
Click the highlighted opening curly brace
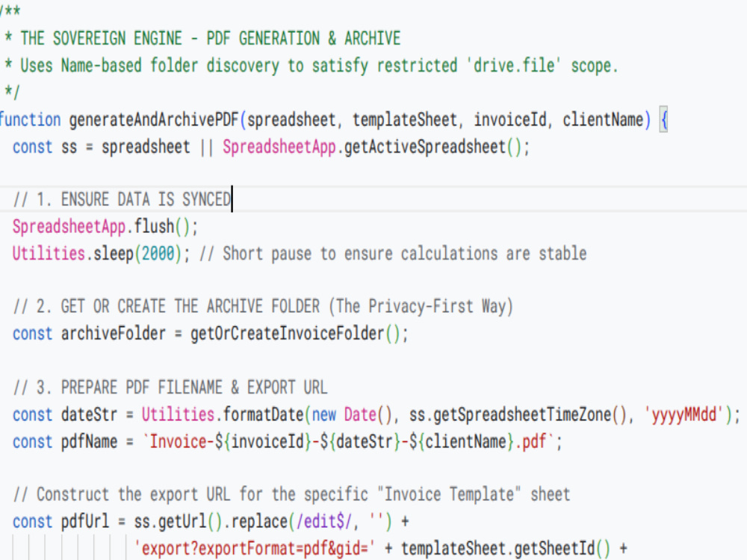coord(663,120)
